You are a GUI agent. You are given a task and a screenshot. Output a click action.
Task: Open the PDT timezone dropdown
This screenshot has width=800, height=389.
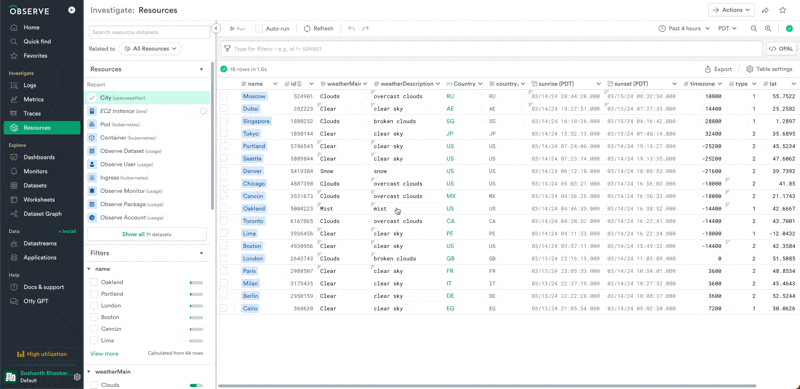pyautogui.click(x=728, y=29)
